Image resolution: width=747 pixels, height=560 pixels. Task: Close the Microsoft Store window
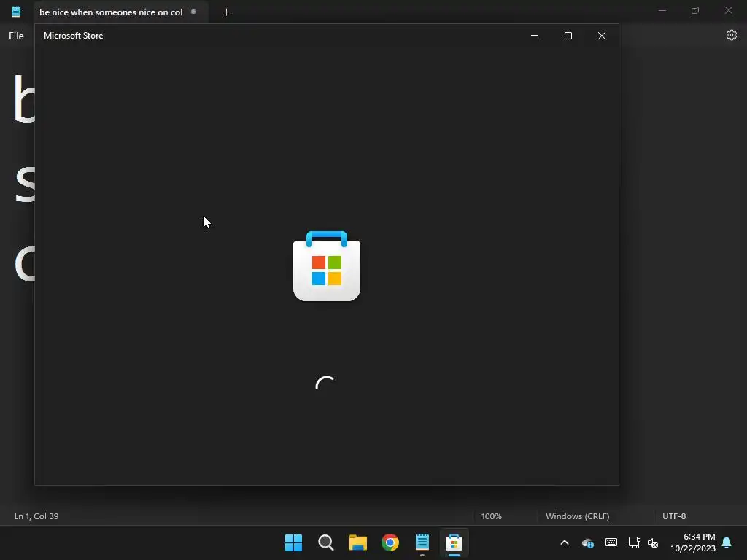tap(602, 36)
